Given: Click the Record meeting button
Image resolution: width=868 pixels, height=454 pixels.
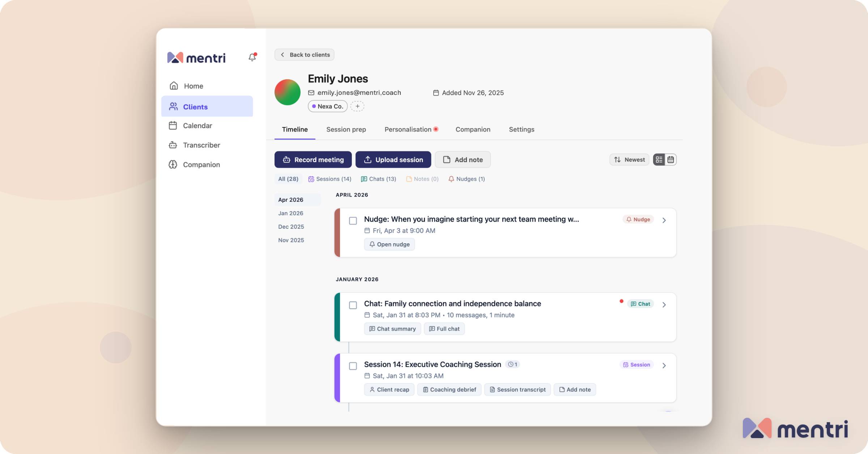Looking at the screenshot, I should (313, 160).
